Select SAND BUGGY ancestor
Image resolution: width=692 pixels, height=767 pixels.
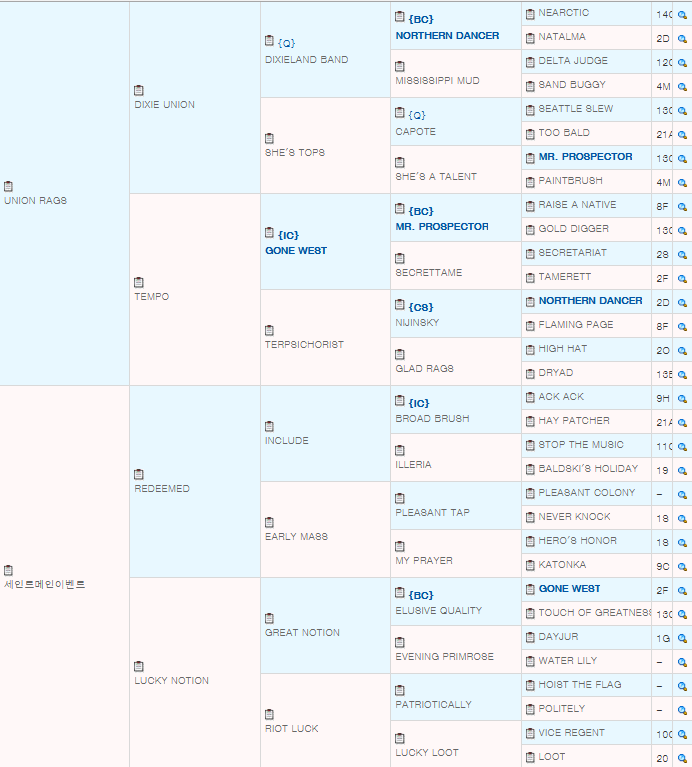tap(572, 85)
